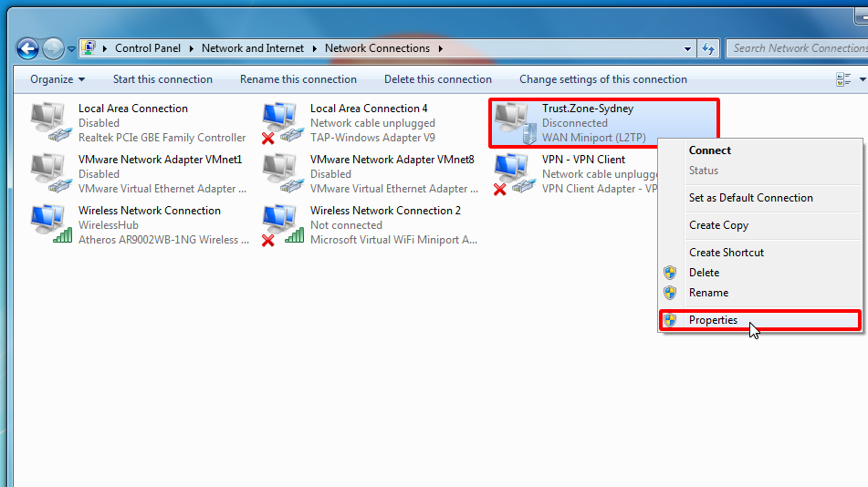Viewport: 868px width, 487px height.
Task: Choose Properties from the context menu
Action: pyautogui.click(x=713, y=320)
